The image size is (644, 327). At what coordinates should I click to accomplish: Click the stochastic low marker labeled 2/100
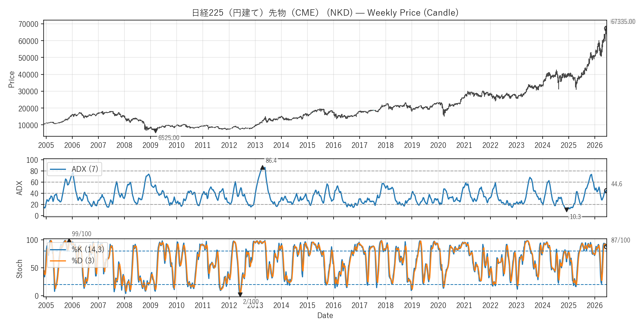pyautogui.click(x=240, y=295)
